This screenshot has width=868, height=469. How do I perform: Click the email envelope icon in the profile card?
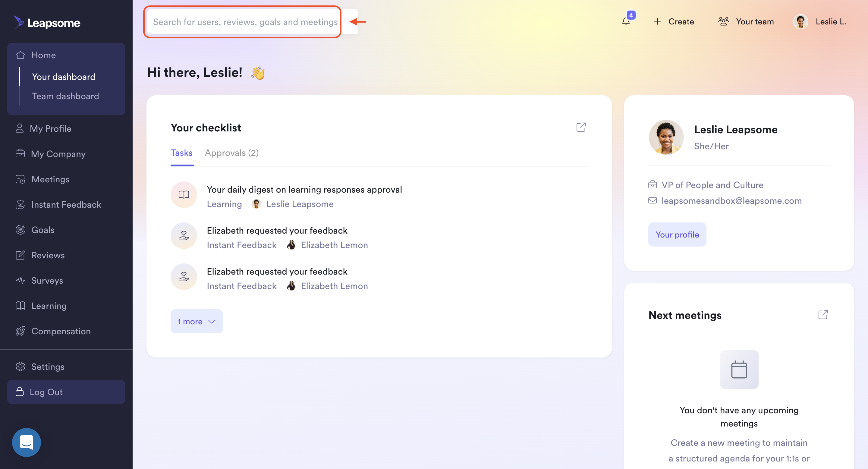[652, 200]
